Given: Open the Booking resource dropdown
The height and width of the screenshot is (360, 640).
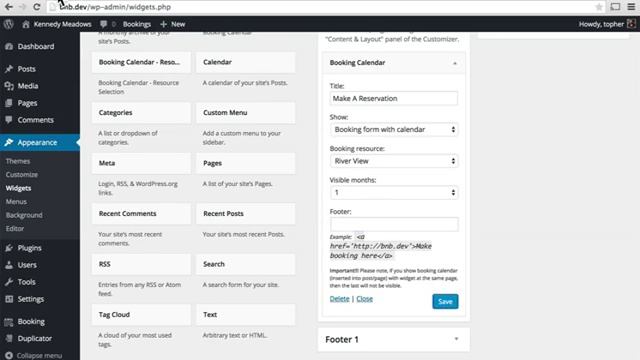Looking at the screenshot, I should click(x=394, y=161).
